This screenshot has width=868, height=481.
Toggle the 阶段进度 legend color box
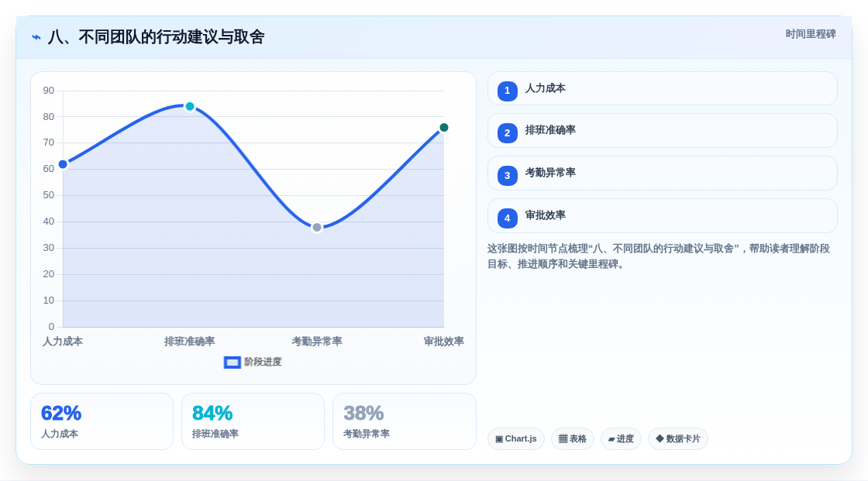[232, 362]
